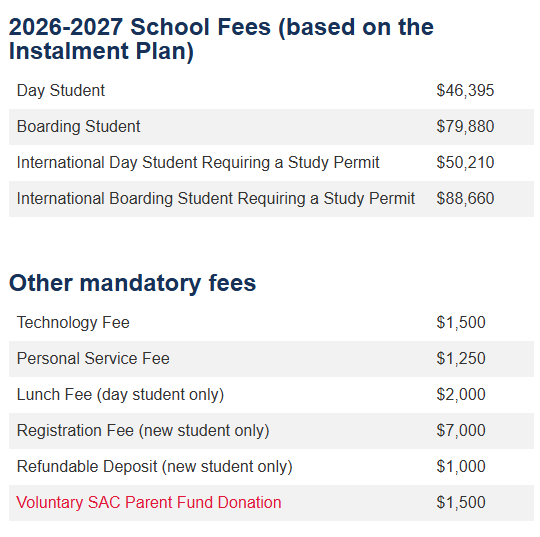
Task: Click the $1,000 refundable deposit amount
Action: click(x=461, y=466)
